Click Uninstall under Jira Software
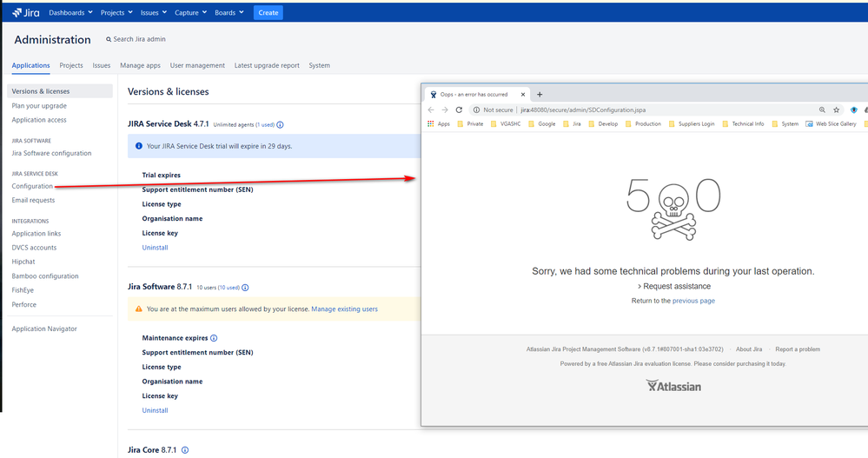This screenshot has height=458, width=868. (155, 410)
